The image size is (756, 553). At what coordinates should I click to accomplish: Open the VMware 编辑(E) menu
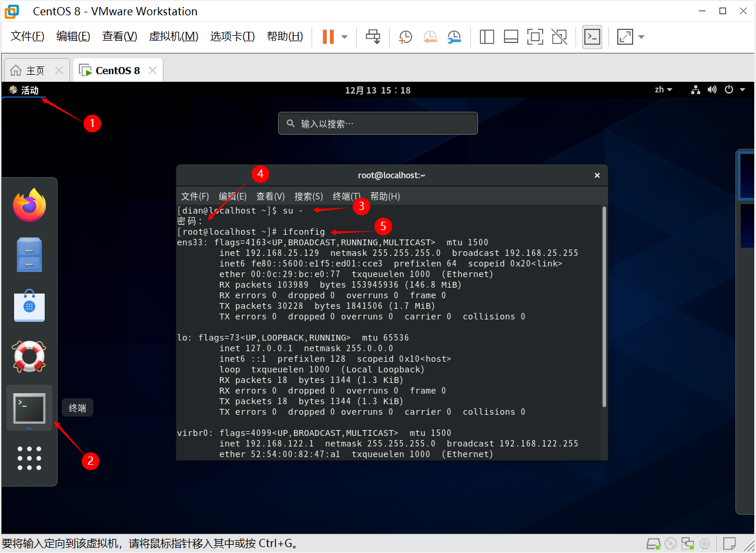tap(73, 36)
